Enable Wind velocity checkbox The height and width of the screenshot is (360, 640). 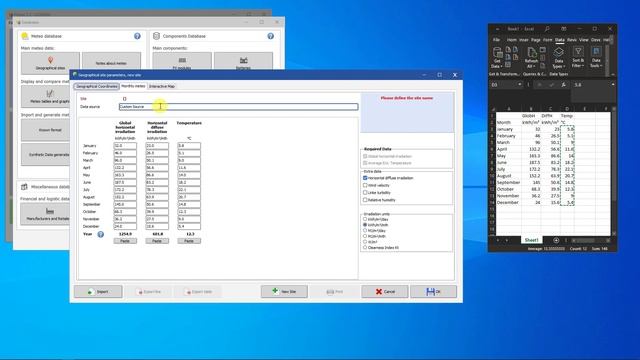[x=365, y=185]
